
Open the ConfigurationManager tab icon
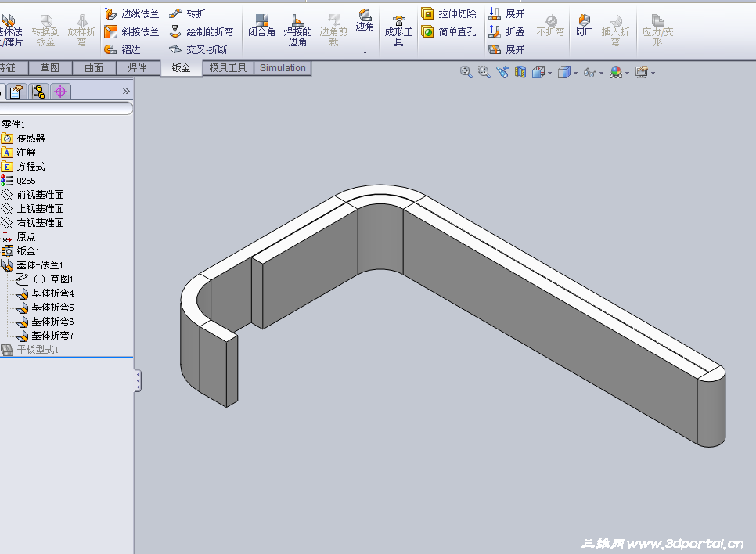[x=38, y=92]
